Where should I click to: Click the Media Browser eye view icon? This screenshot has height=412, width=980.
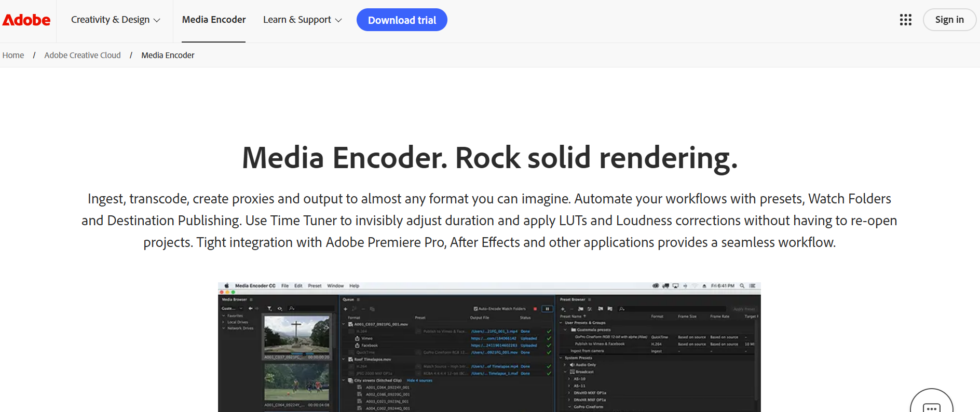coord(280,308)
